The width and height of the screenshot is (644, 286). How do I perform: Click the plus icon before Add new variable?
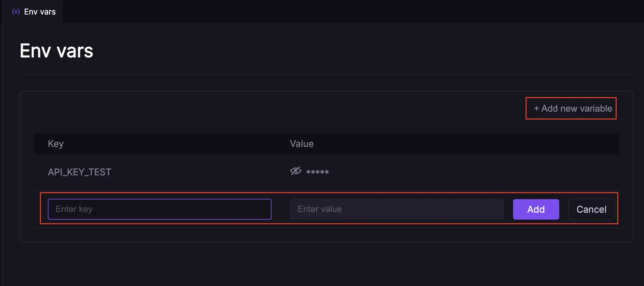[536, 108]
